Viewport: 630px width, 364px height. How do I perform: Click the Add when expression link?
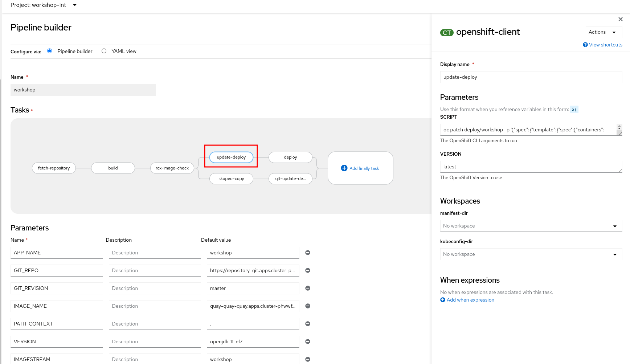pyautogui.click(x=470, y=300)
